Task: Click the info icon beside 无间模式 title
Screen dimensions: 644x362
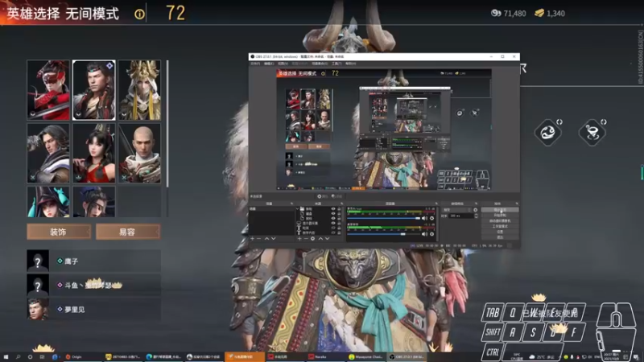Action: [139, 14]
